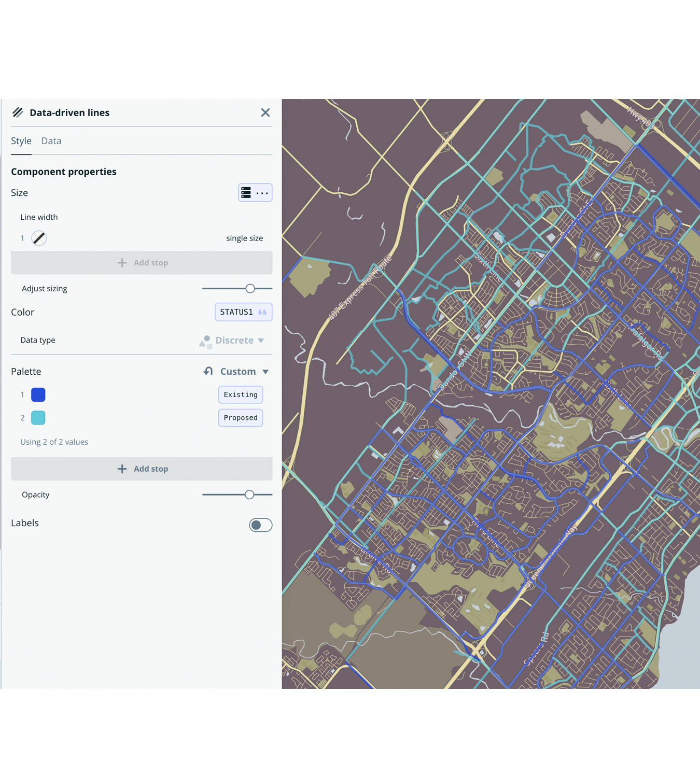This screenshot has width=700, height=762.
Task: Click the Existing value tag
Action: (241, 395)
